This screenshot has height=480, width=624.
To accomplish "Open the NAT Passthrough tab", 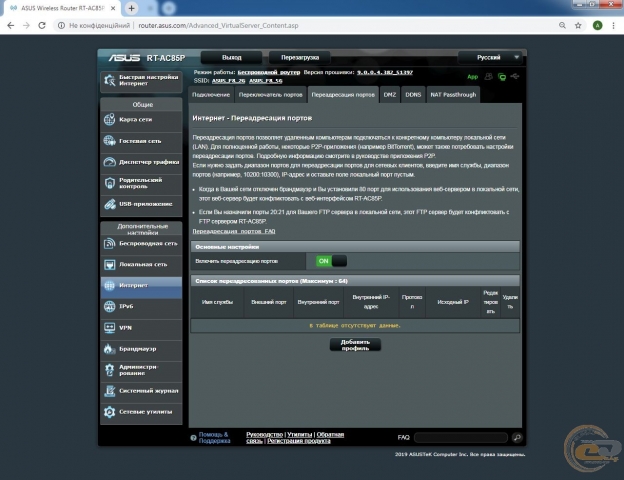I will [x=453, y=94].
